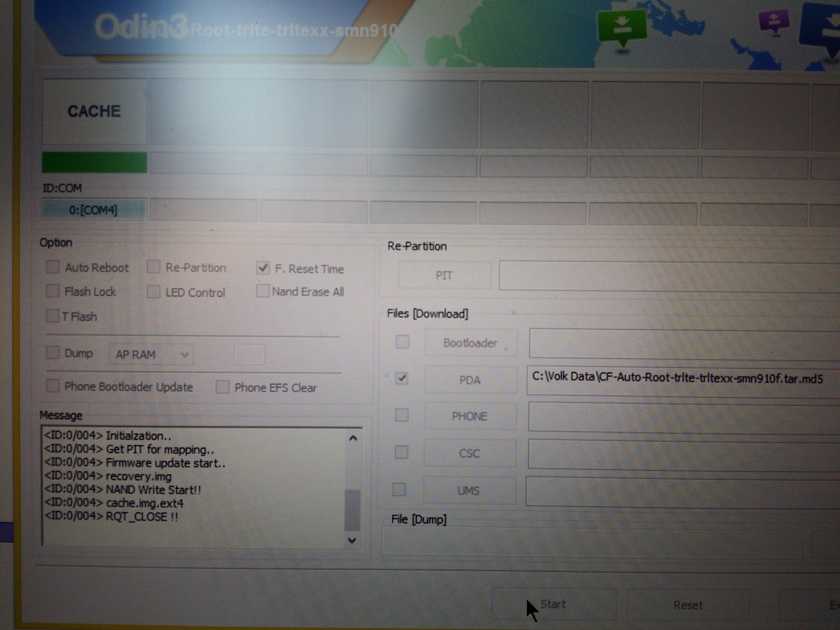Image resolution: width=840 pixels, height=630 pixels.
Task: Click the Bootloader file path field
Action: (x=685, y=344)
